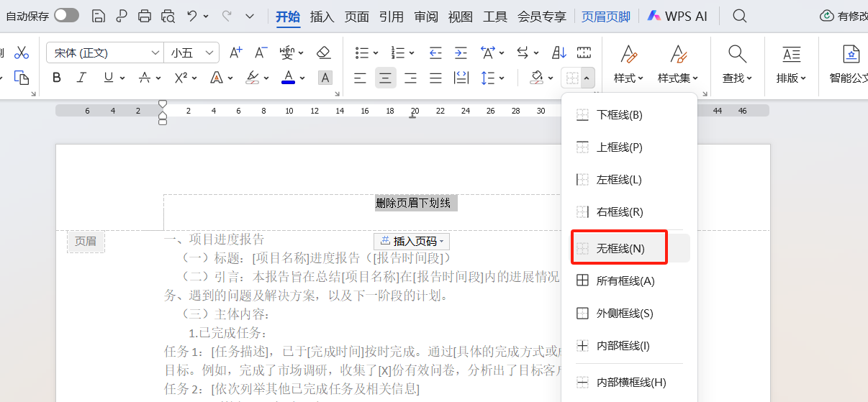Toggle center alignment
This screenshot has width=868, height=402.
click(386, 78)
